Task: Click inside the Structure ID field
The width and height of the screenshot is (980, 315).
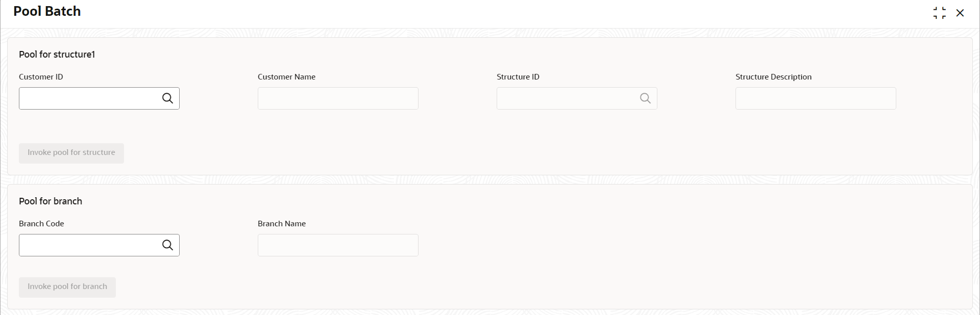Action: (x=567, y=98)
